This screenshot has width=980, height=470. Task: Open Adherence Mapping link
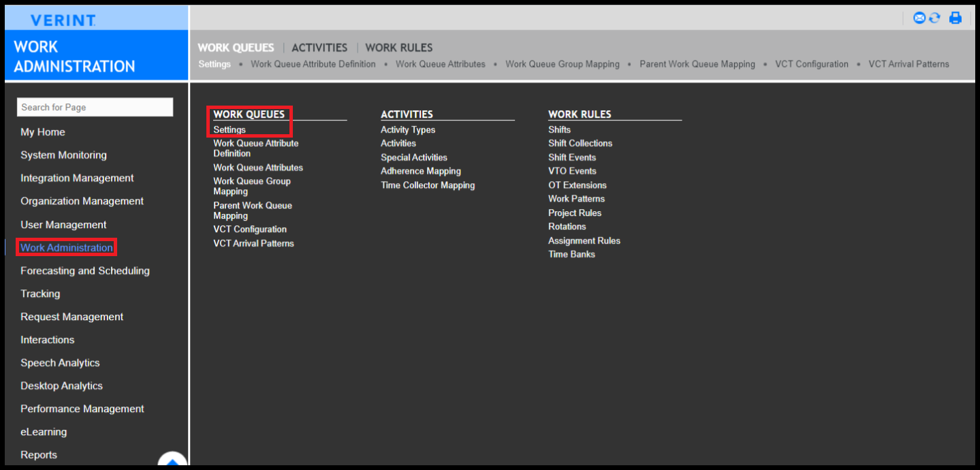[421, 171]
